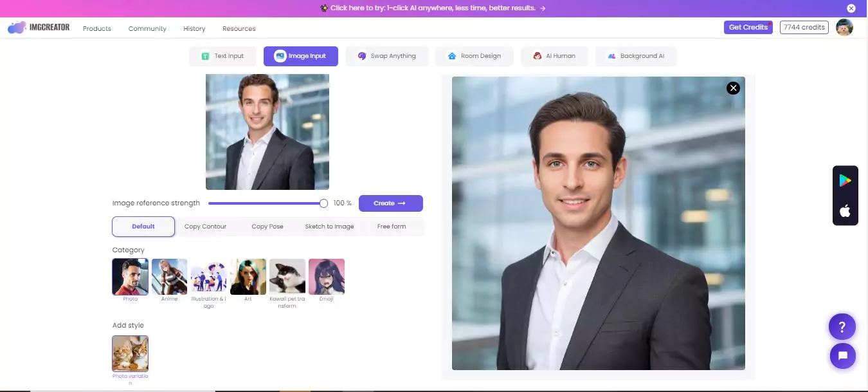Open the user profile avatar
This screenshot has width=868, height=392.
pos(844,27)
